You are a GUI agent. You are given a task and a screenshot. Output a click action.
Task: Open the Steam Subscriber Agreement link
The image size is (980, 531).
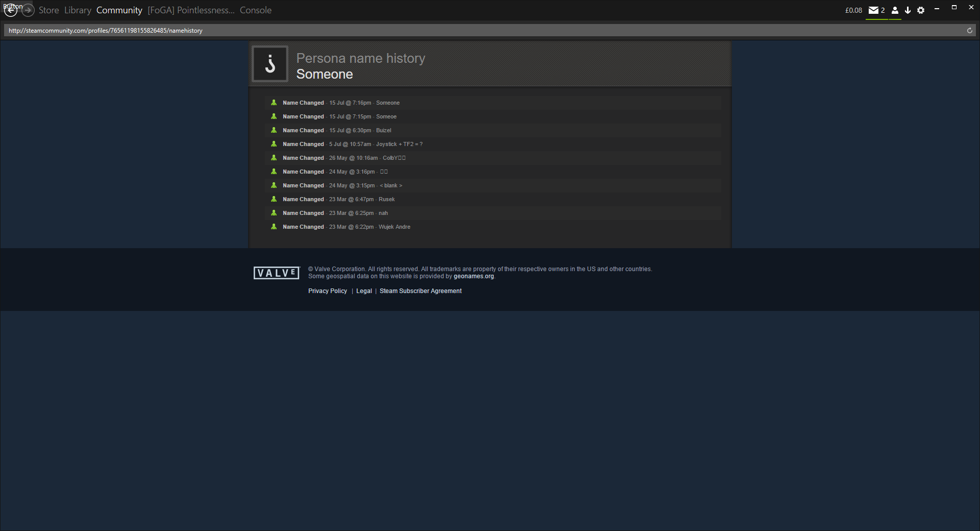click(421, 291)
